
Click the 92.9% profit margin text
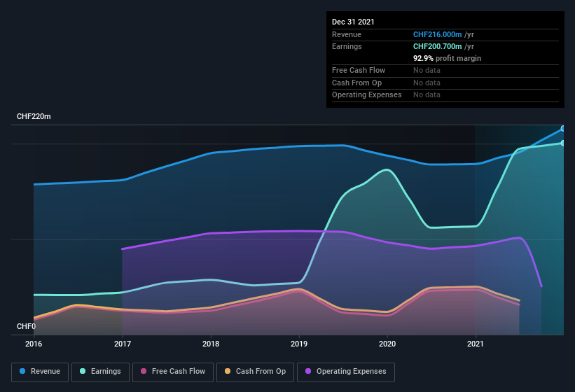point(447,58)
